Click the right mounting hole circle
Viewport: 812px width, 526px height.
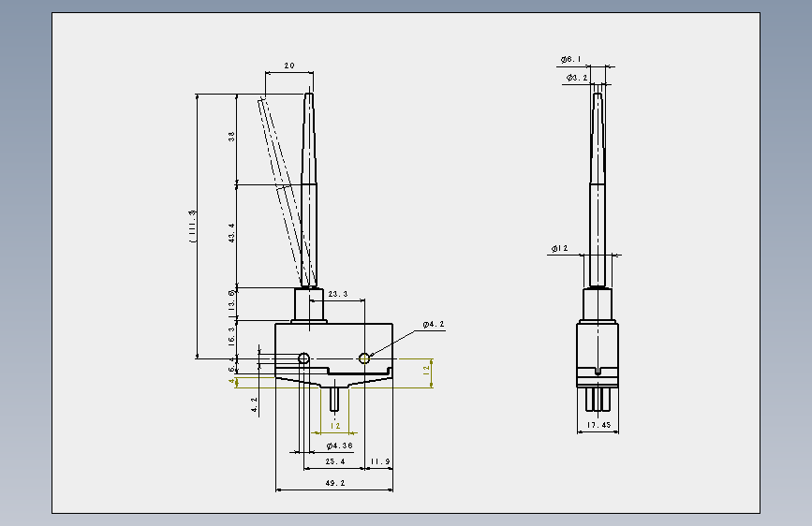click(364, 358)
